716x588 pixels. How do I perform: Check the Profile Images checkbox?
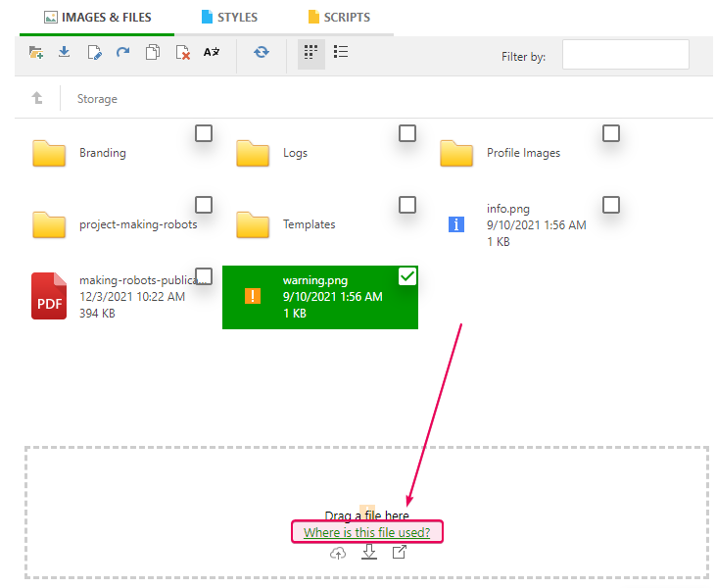pyautogui.click(x=611, y=133)
